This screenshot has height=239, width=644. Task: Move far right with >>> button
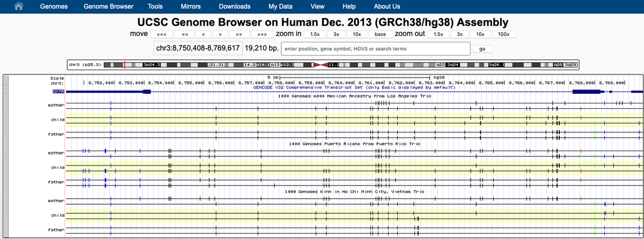click(x=262, y=34)
